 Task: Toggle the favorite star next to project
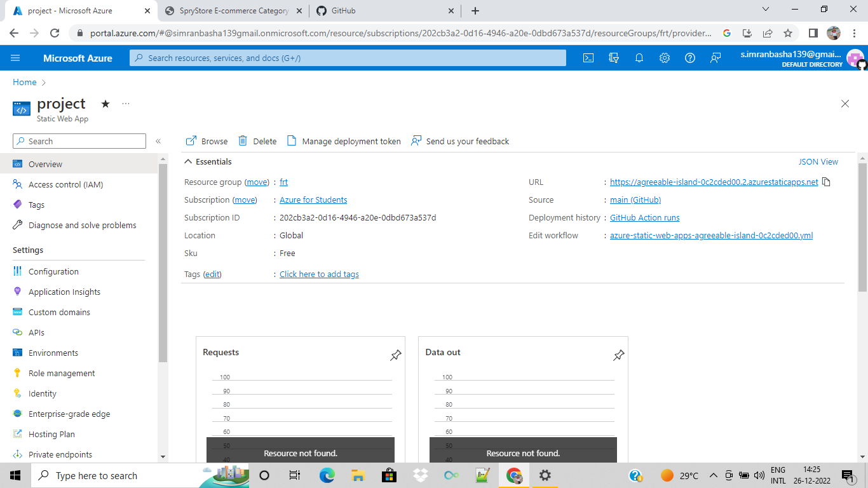[105, 104]
